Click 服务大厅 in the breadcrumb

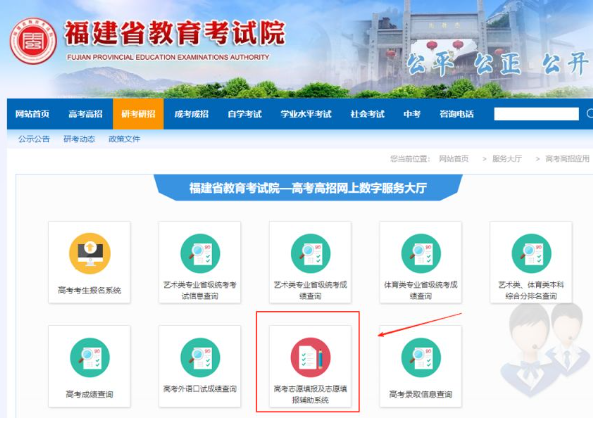point(507,159)
